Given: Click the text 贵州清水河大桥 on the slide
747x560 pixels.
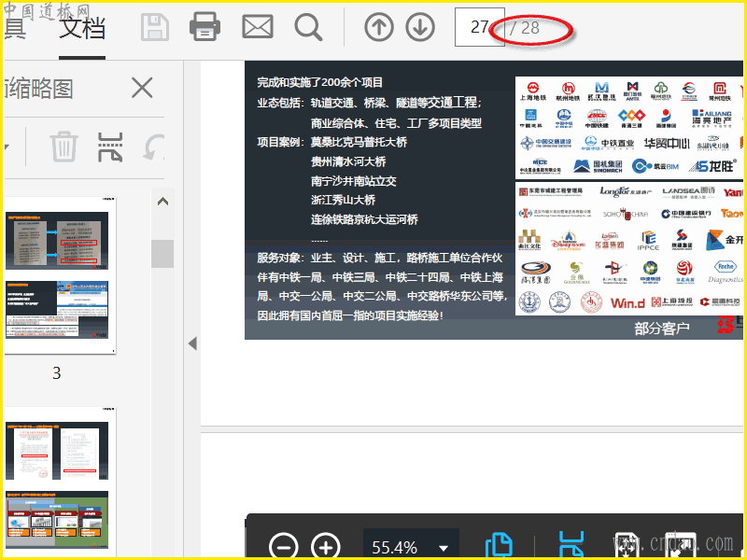Looking at the screenshot, I should coord(348,161).
